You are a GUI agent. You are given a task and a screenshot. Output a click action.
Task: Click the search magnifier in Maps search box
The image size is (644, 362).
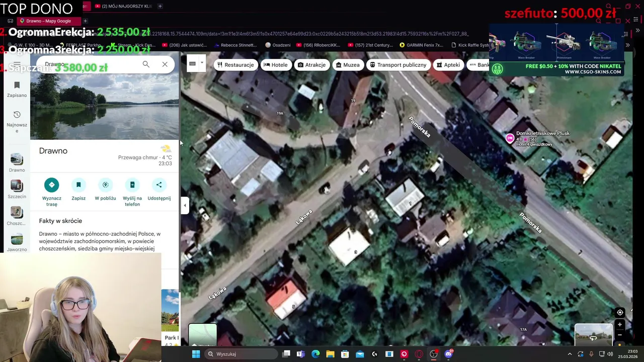click(146, 64)
